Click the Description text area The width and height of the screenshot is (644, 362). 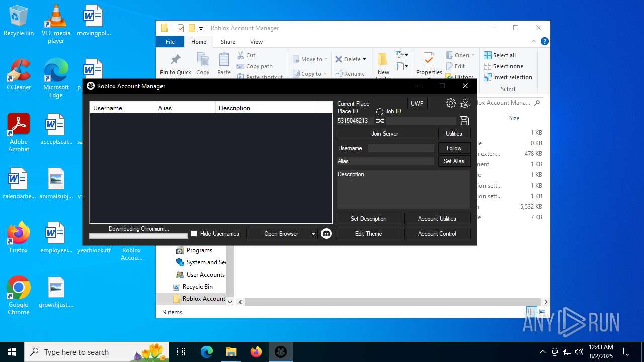point(404,190)
